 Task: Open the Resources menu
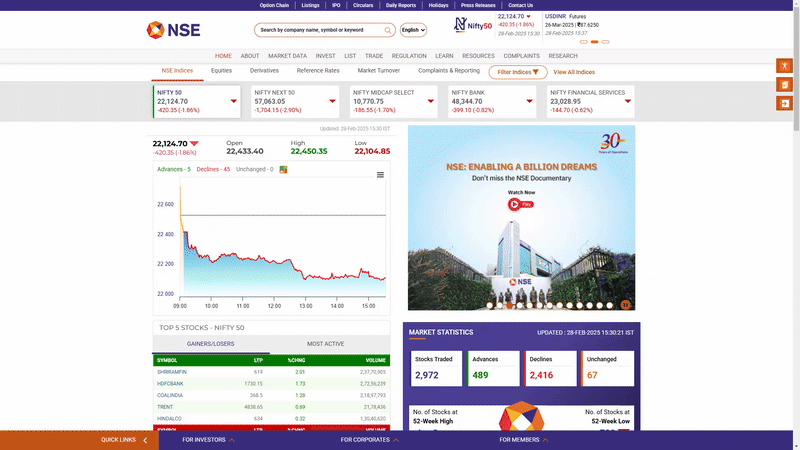[x=478, y=56]
